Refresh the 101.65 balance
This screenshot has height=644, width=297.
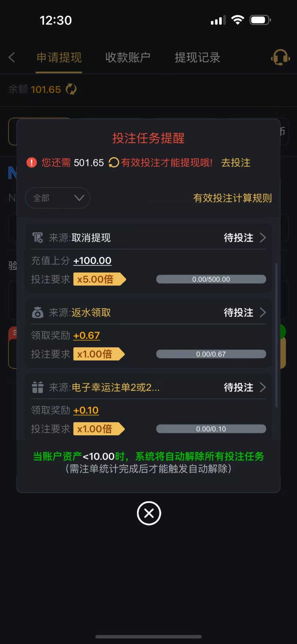tap(71, 89)
